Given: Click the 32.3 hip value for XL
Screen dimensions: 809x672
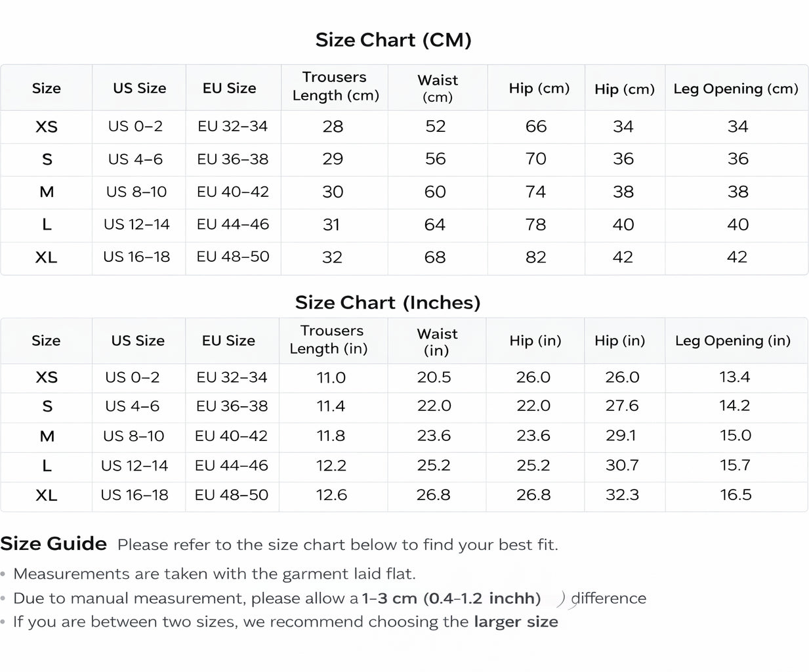Looking at the screenshot, I should (x=622, y=495).
